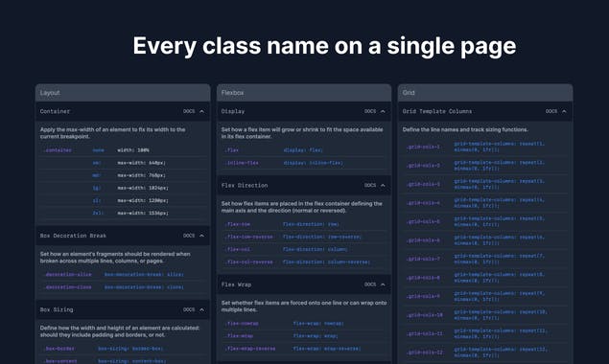The height and width of the screenshot is (364, 609).
Task: Copy the .inline-flex class name
Action: [242, 163]
